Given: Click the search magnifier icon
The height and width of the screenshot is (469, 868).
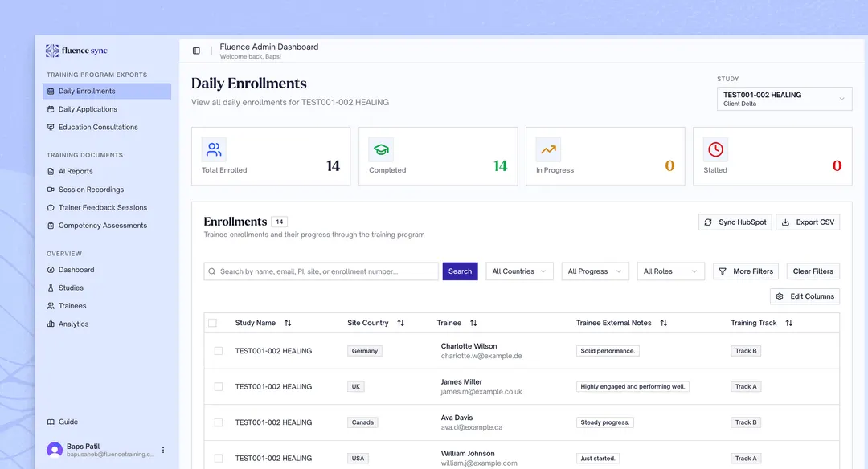Looking at the screenshot, I should click(x=212, y=271).
